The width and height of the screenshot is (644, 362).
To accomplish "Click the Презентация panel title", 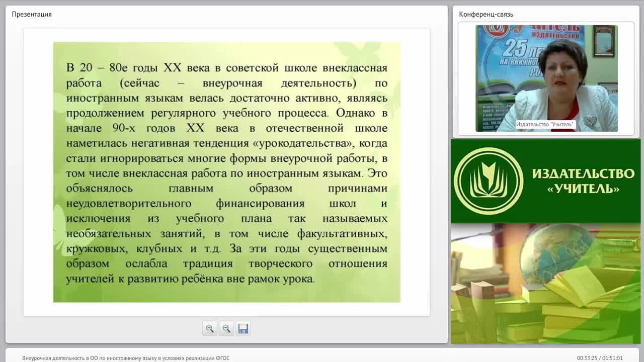I will click(x=32, y=14).
